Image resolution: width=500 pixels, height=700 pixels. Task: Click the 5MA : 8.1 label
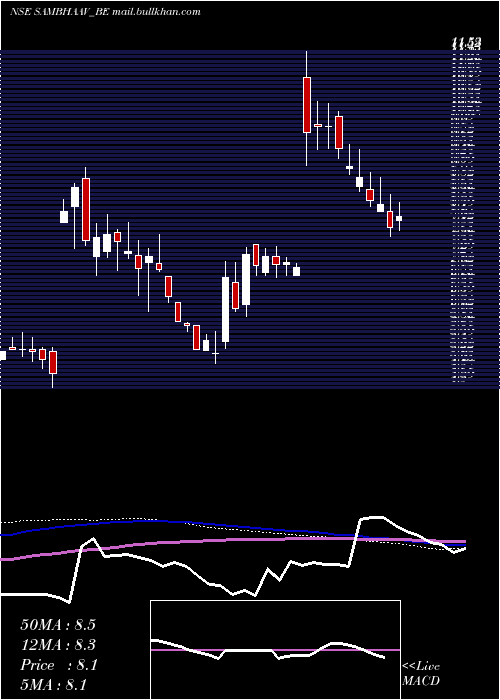click(54, 685)
